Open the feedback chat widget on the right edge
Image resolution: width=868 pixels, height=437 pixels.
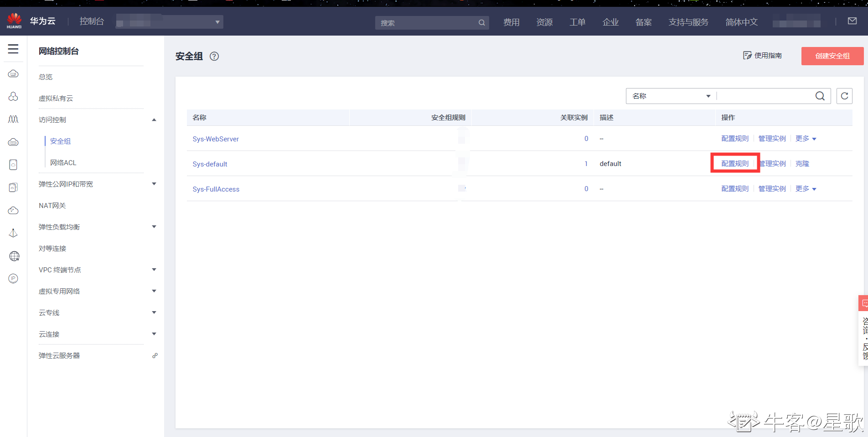click(x=863, y=330)
